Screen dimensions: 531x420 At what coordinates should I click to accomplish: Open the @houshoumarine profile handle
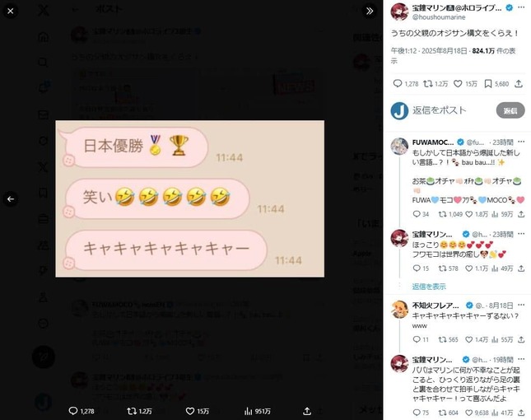tap(439, 17)
